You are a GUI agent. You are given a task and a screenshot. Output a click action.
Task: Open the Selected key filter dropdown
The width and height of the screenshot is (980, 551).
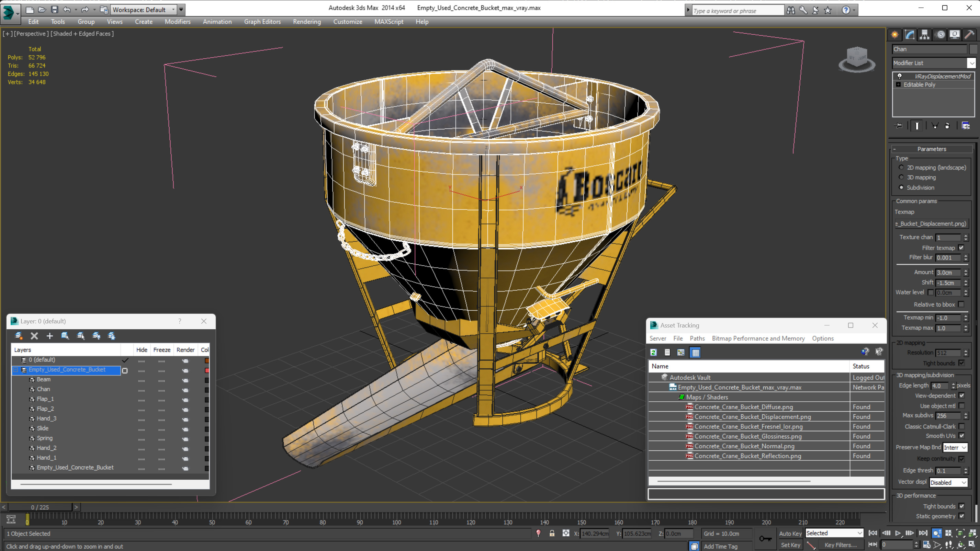coord(834,533)
